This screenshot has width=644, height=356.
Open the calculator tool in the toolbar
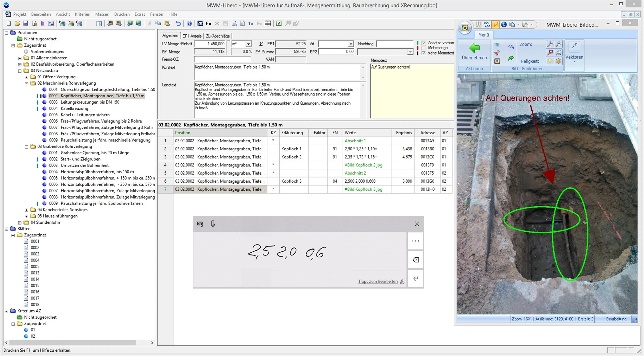point(200,24)
